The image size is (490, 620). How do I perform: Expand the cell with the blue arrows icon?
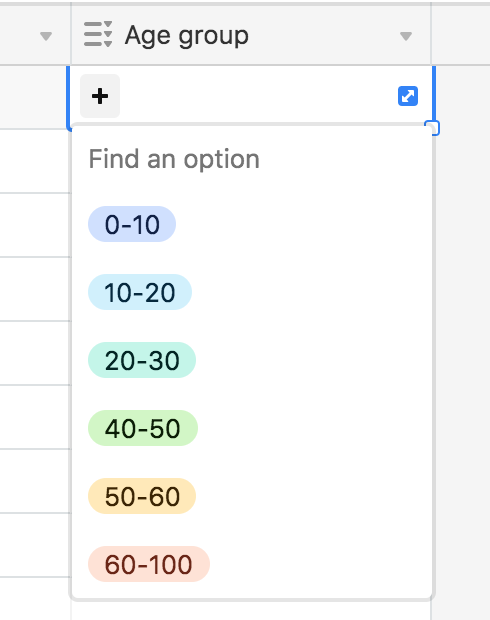click(x=408, y=96)
